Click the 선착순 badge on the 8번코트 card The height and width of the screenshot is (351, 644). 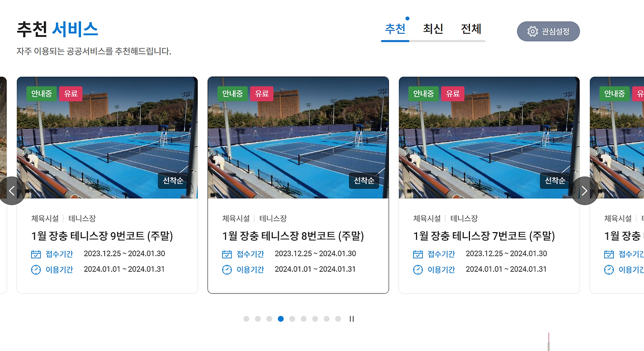click(364, 181)
